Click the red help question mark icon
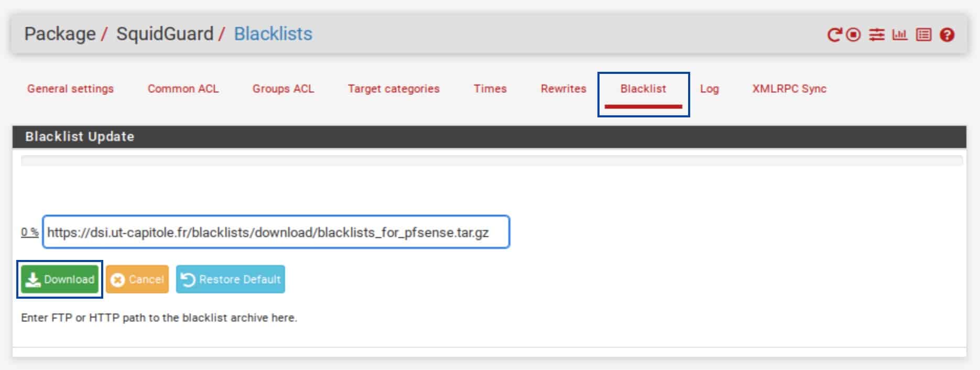The height and width of the screenshot is (370, 980). [947, 35]
